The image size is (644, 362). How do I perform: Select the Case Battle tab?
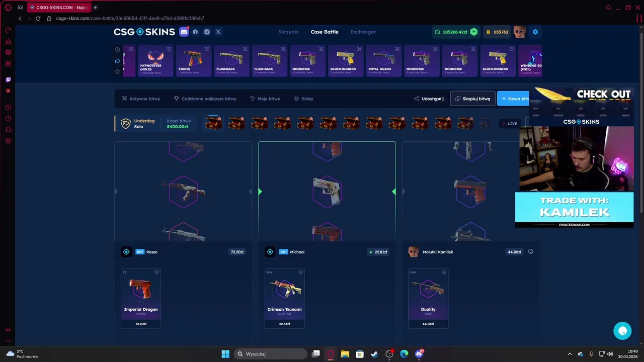(325, 32)
